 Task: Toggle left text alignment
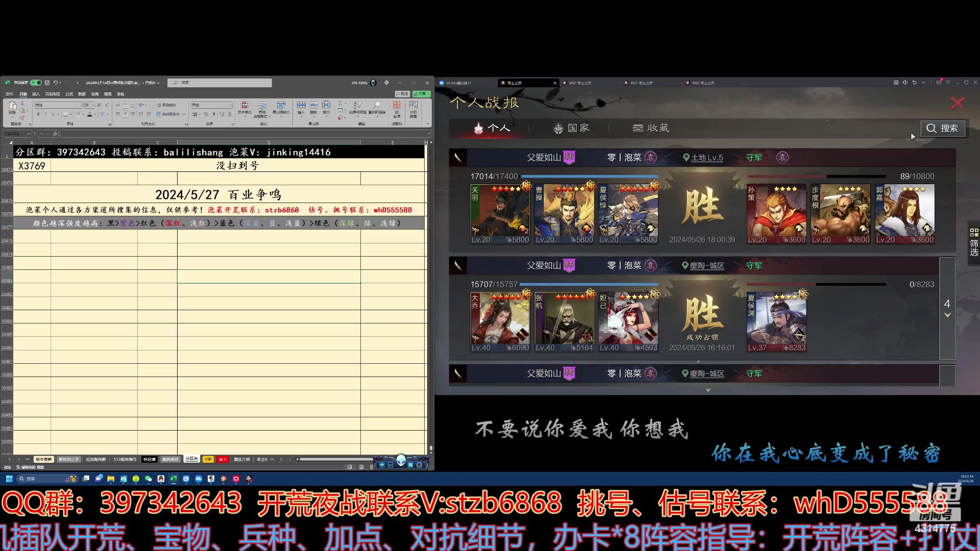(118, 114)
